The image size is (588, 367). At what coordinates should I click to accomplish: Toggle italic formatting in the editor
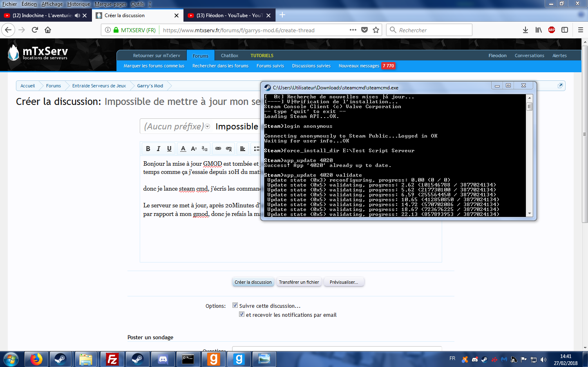(159, 149)
